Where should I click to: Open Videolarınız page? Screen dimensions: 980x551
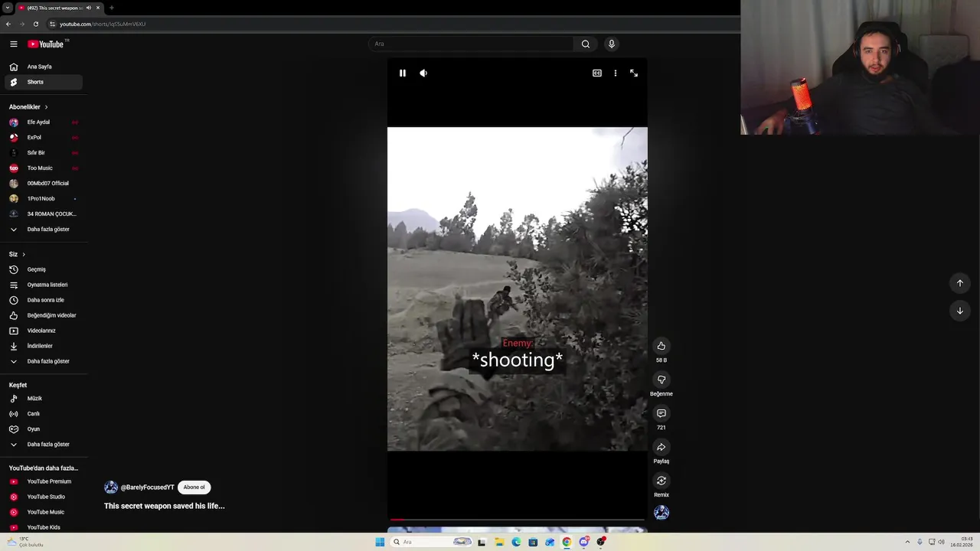pos(44,331)
